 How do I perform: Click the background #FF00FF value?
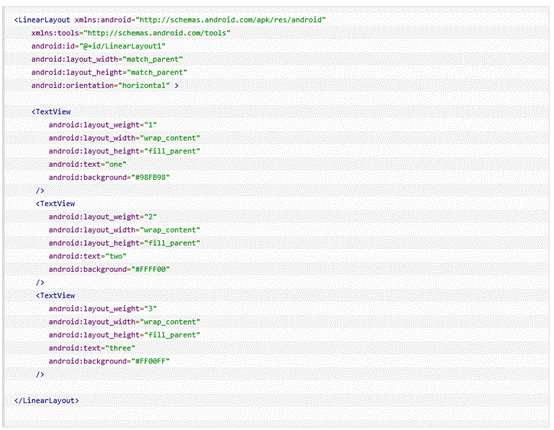point(151,361)
